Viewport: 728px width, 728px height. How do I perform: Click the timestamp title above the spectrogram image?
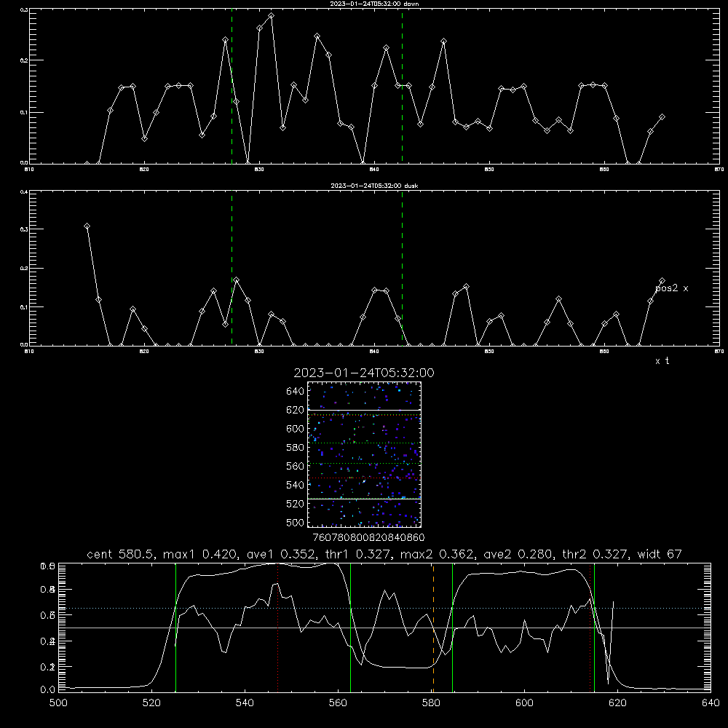[x=364, y=373]
